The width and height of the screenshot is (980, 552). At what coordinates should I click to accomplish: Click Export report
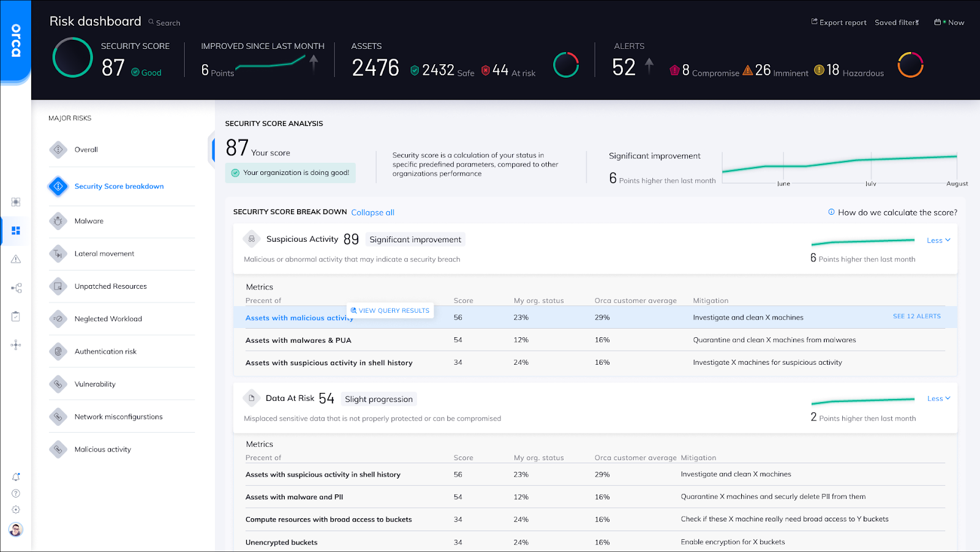(839, 22)
